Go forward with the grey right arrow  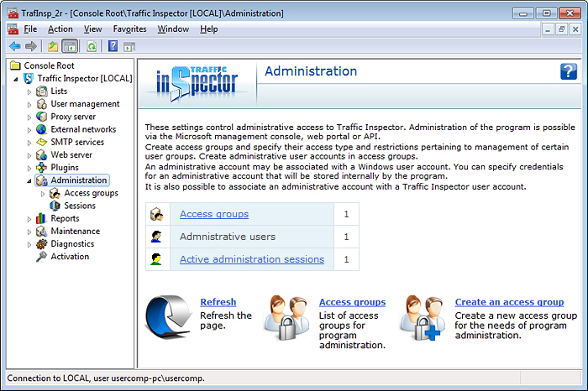click(31, 46)
